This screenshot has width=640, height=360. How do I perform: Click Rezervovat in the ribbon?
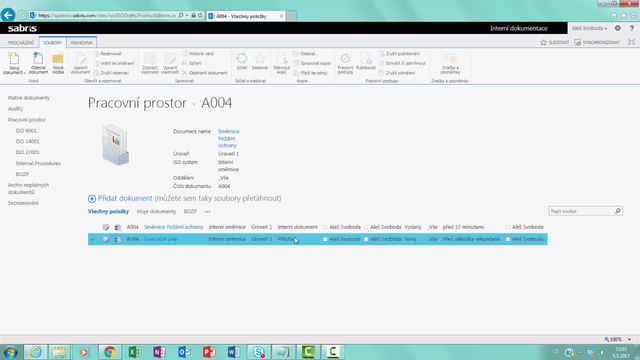pos(108,53)
